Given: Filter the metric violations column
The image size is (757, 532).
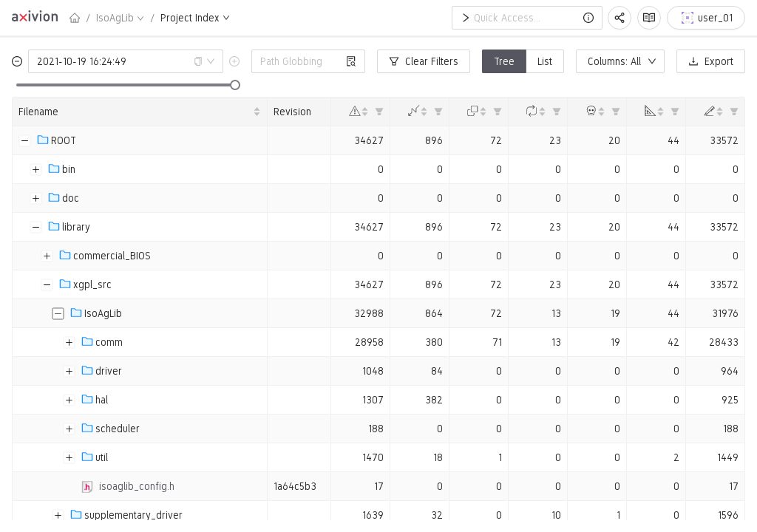Looking at the screenshot, I should (x=438, y=112).
